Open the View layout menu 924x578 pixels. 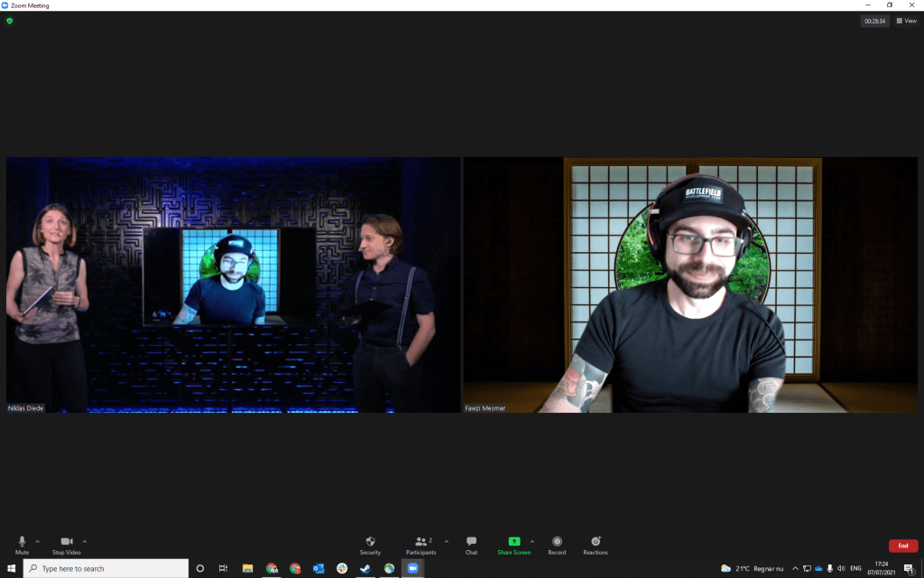click(x=906, y=20)
